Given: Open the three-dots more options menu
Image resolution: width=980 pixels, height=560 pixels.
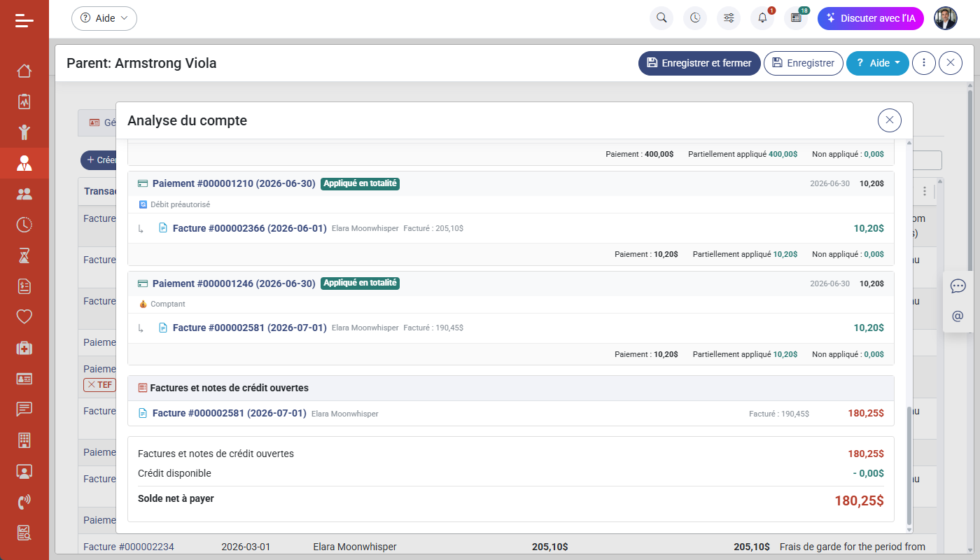Looking at the screenshot, I should (924, 63).
